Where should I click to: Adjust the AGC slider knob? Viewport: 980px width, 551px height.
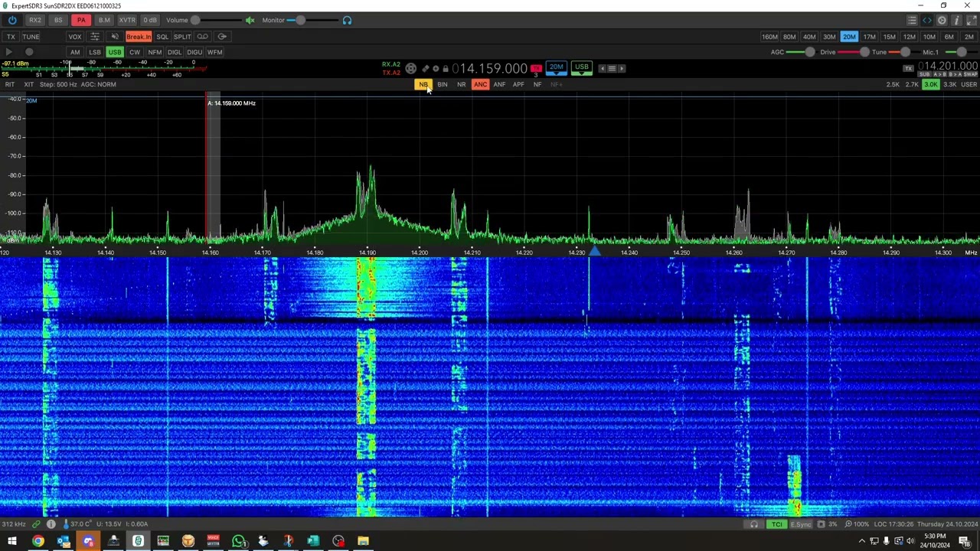(810, 52)
